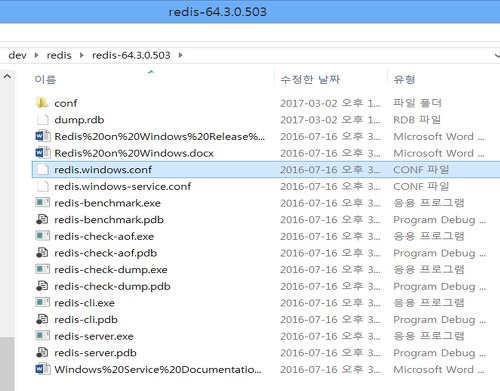This screenshot has width=500, height=391.
Task: Sort by the 유형 column header
Action: coord(404,79)
